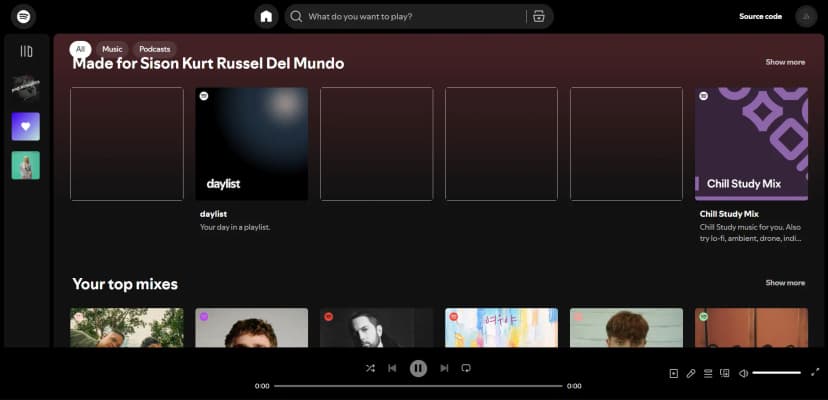Select the Podcasts filter chip
The height and width of the screenshot is (400, 828).
tap(155, 49)
